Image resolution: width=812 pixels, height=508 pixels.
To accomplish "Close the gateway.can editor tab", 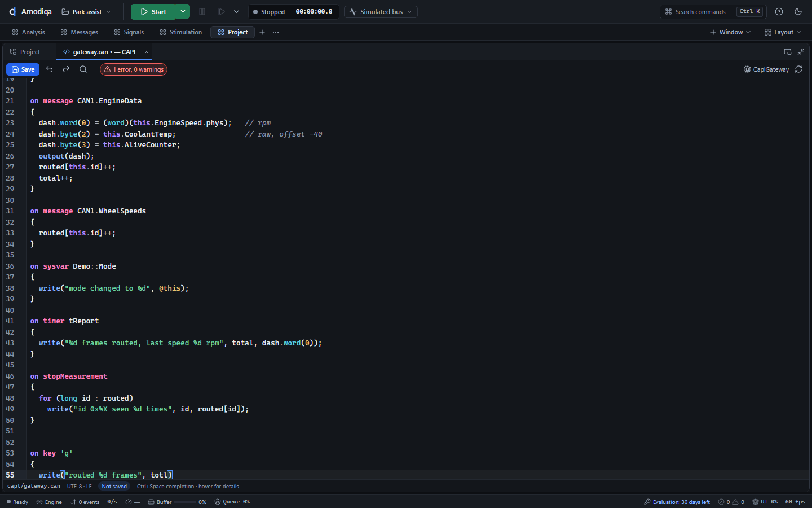I will point(147,52).
